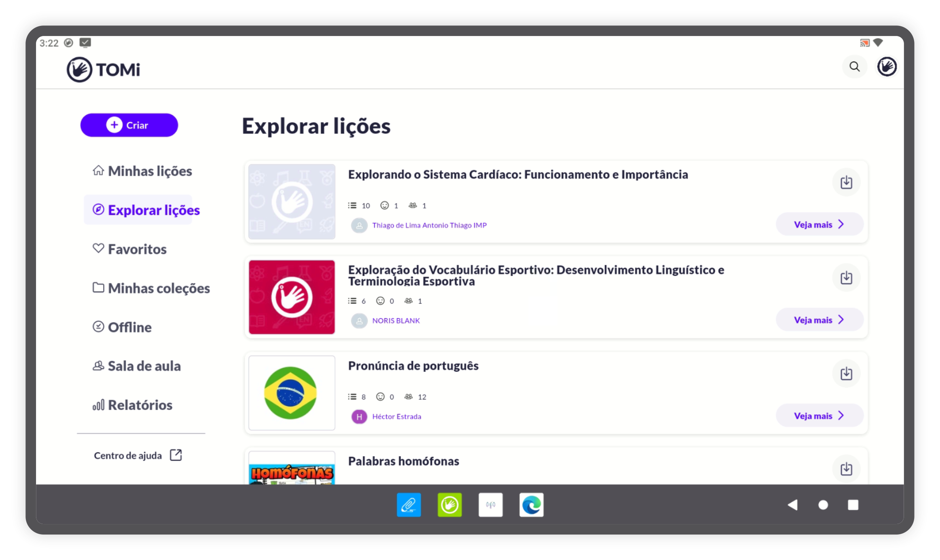The width and height of the screenshot is (940, 560).
Task: Expand Veja mais for Sistema Cardíaco
Action: pos(819,224)
